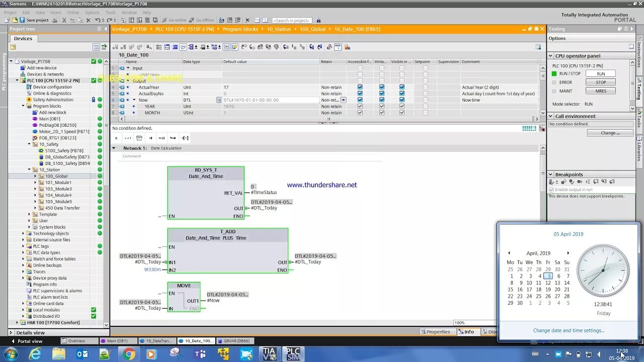Expand HMI 100 TP700 Comfort node
Viewport: 644px width, 362px height.
coord(17,323)
